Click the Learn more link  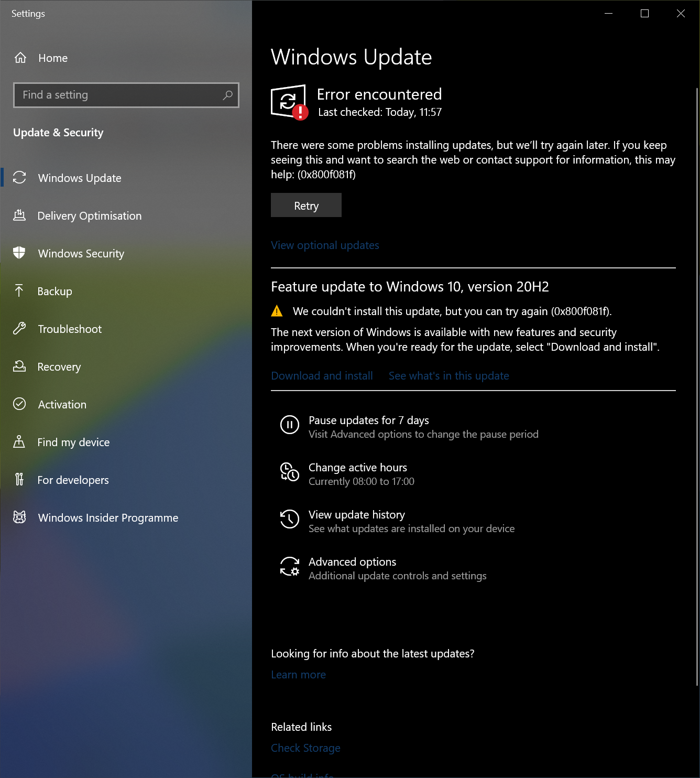click(x=298, y=675)
